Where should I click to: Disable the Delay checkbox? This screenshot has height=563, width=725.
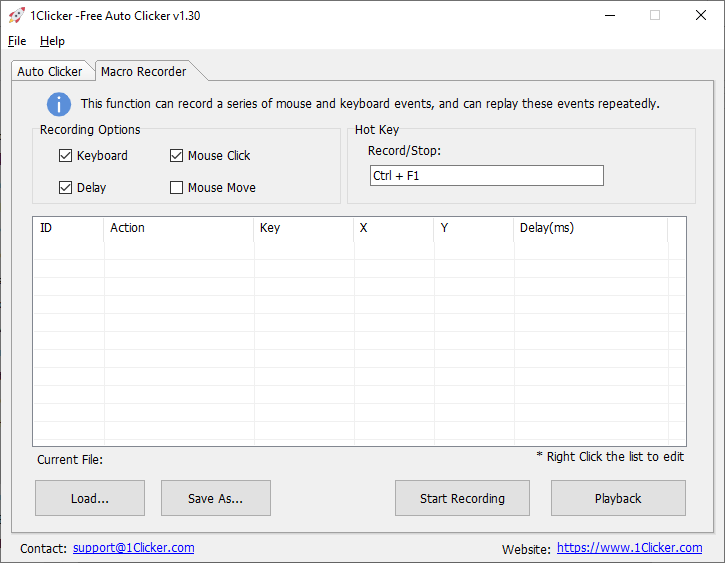pos(66,188)
